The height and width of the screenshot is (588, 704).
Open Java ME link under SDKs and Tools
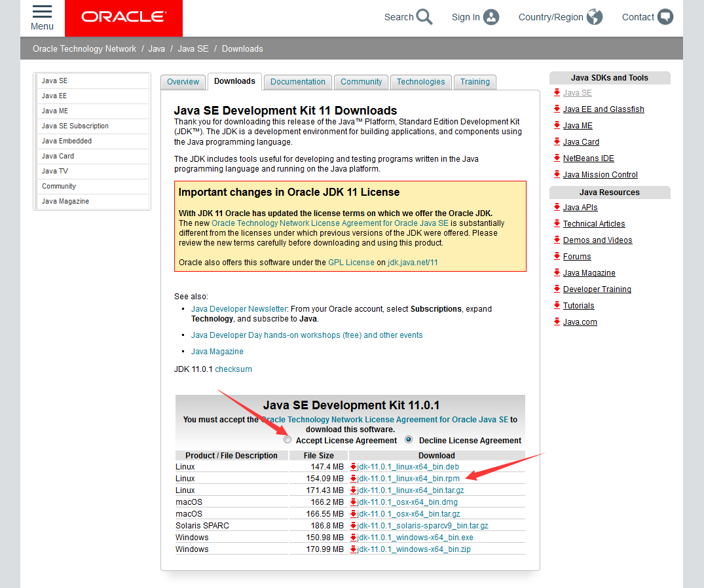click(x=578, y=125)
